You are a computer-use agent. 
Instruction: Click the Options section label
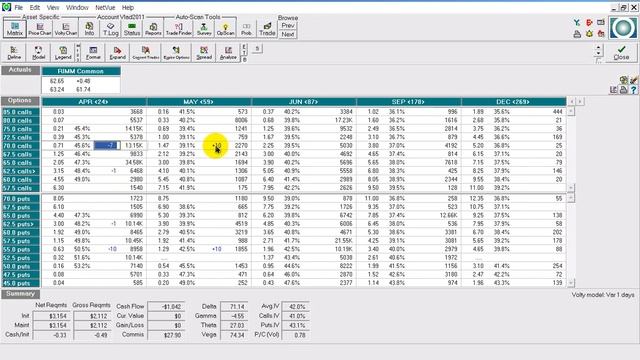pos(20,101)
